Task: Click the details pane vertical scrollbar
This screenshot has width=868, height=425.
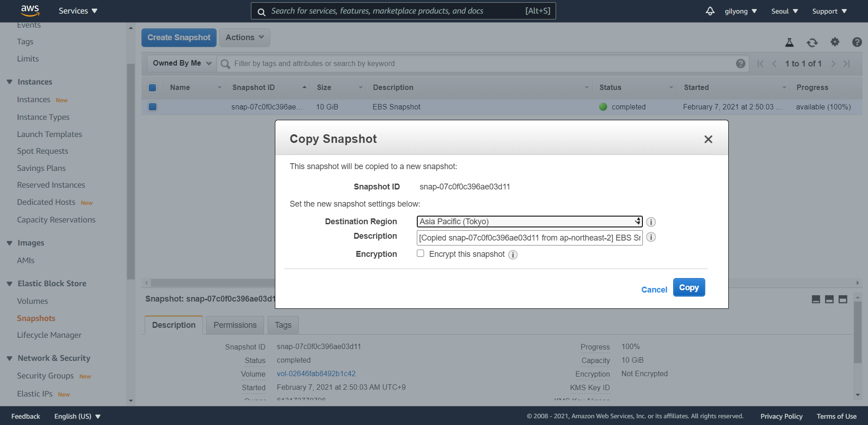Action: 858,332
